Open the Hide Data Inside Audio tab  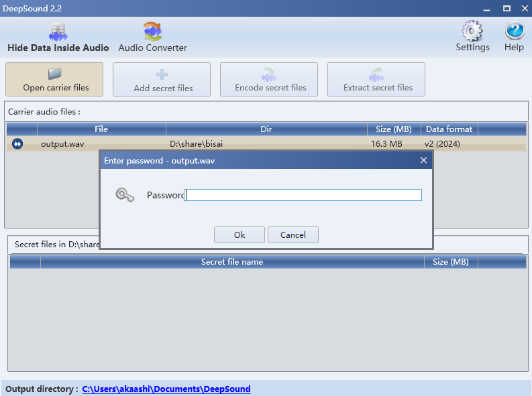click(58, 38)
